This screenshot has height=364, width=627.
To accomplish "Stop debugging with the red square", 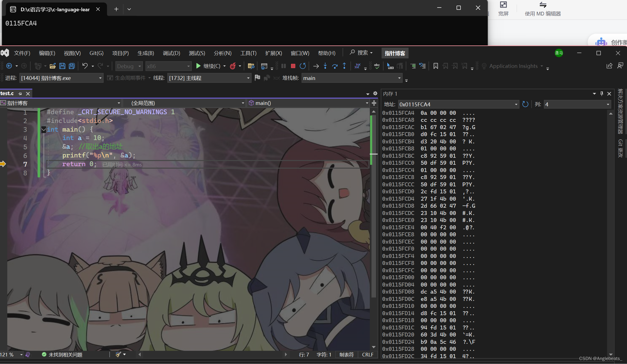I will click(x=293, y=66).
